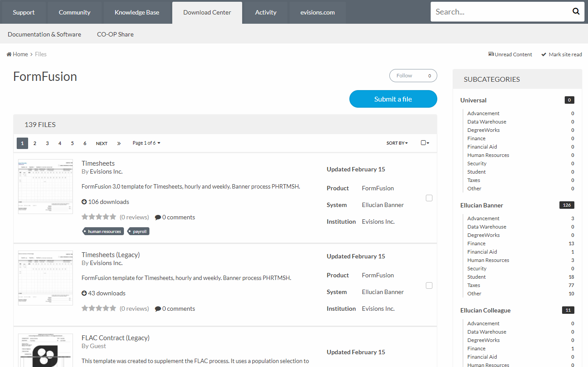Image resolution: width=588 pixels, height=367 pixels.
Task: Go to page 5 of files
Action: pos(73,143)
